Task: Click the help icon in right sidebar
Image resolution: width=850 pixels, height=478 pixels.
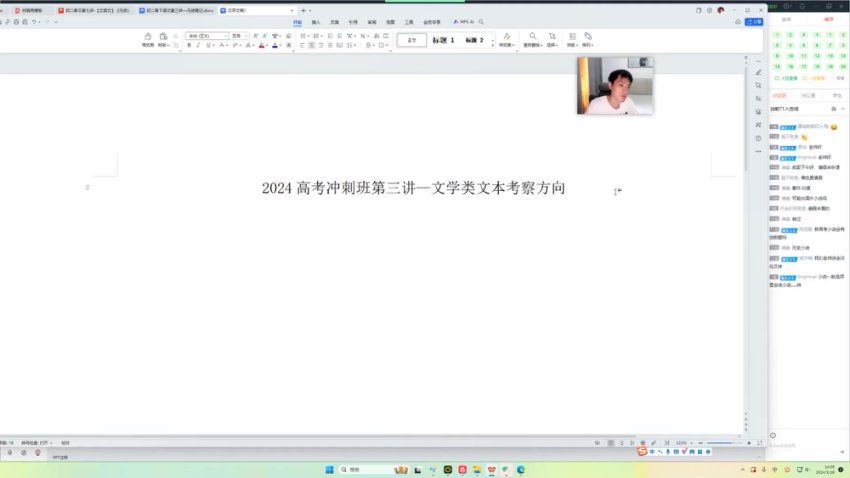Action: [x=759, y=138]
